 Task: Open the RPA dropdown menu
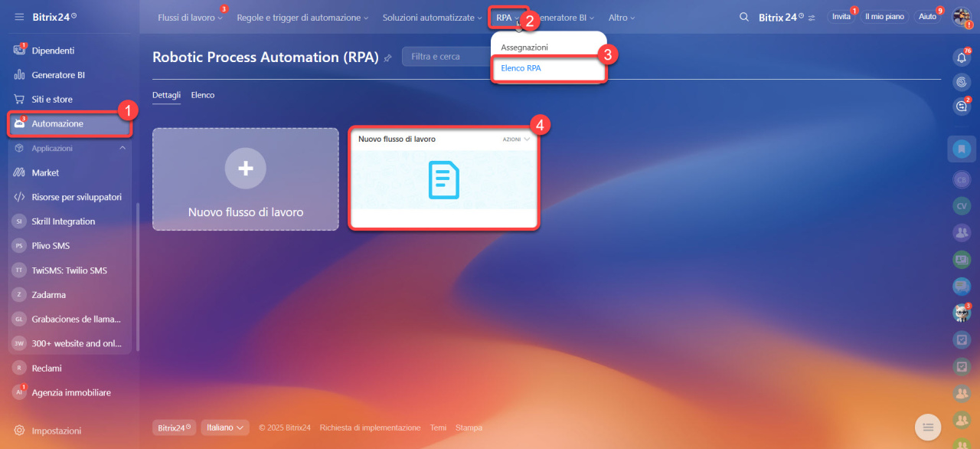507,18
